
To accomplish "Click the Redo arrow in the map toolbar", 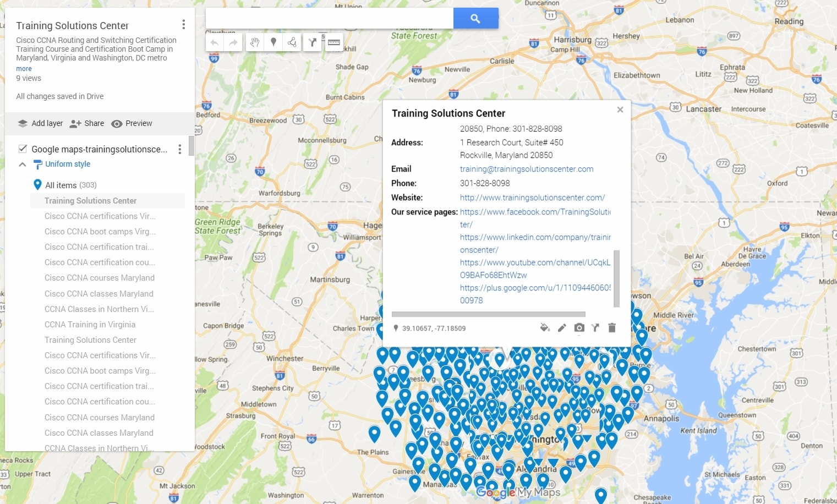I will pyautogui.click(x=233, y=42).
